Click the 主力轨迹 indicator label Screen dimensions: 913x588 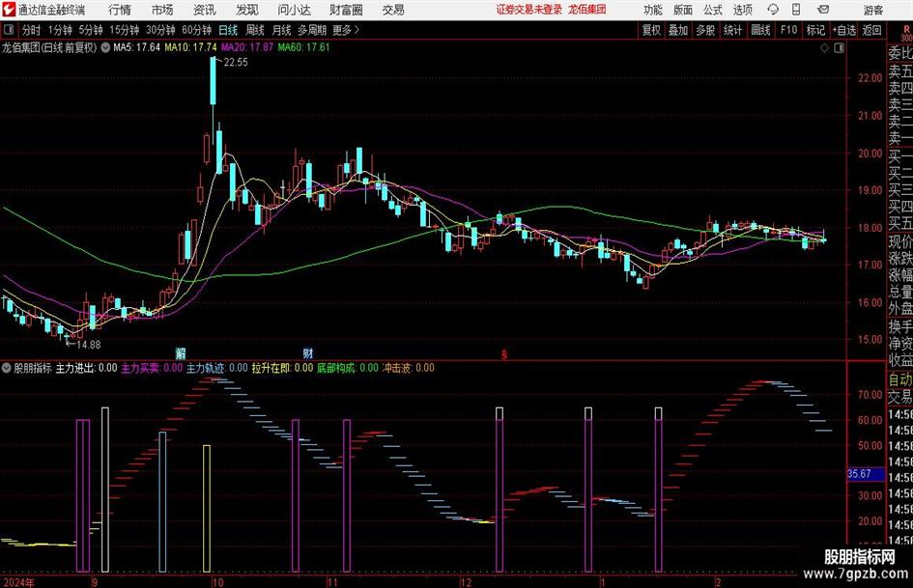point(217,368)
